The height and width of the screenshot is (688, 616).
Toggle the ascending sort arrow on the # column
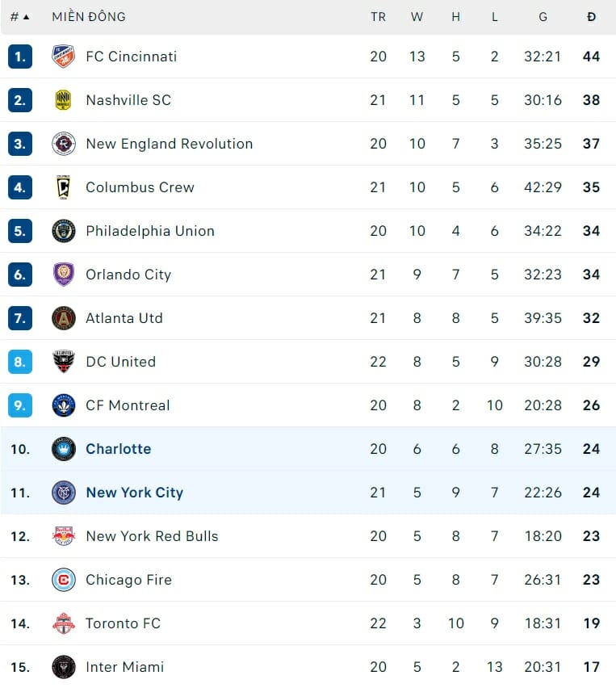point(27,15)
